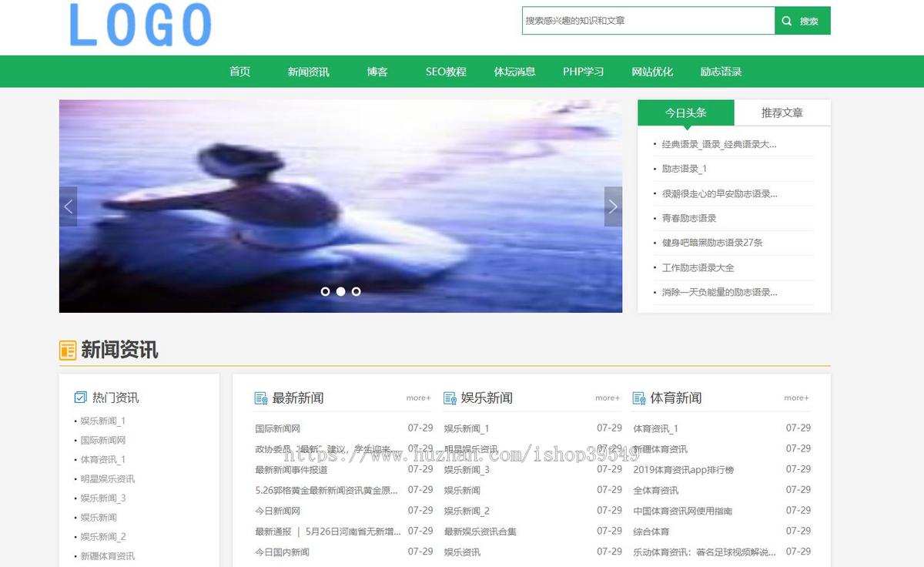Open 娱乐新闻_2 in 热门资讯 list
924x567 pixels.
coord(103,537)
